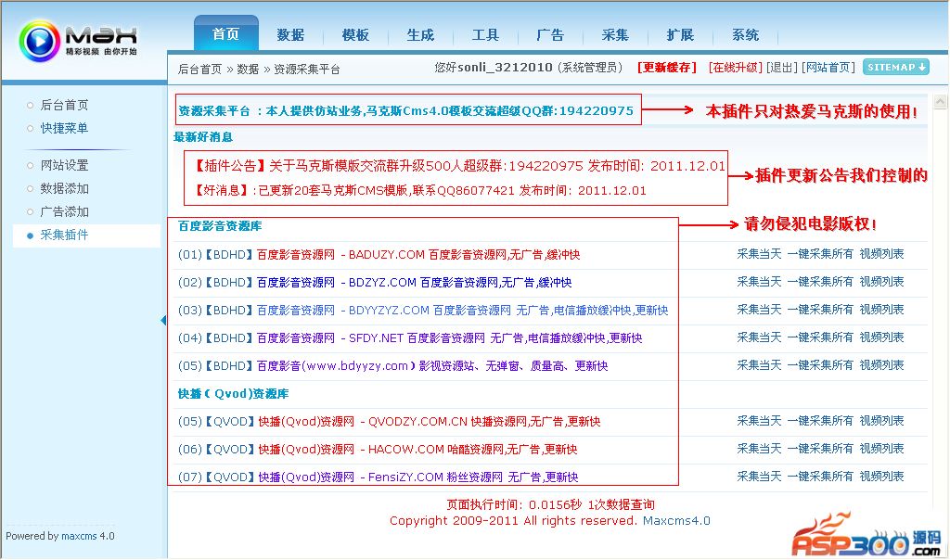Open the 网站首页 link
Screen dimensions: 950x560
click(828, 67)
